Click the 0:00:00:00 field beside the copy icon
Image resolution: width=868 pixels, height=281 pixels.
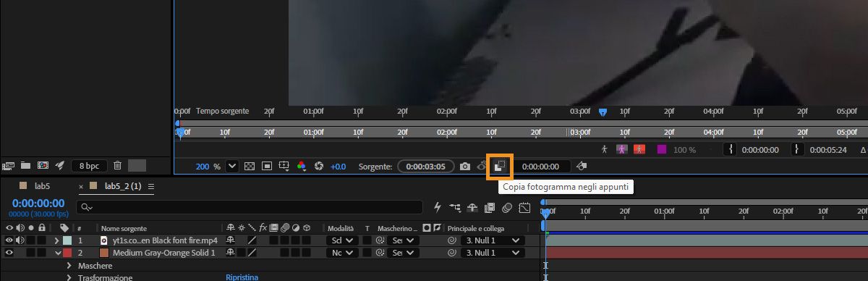541,167
